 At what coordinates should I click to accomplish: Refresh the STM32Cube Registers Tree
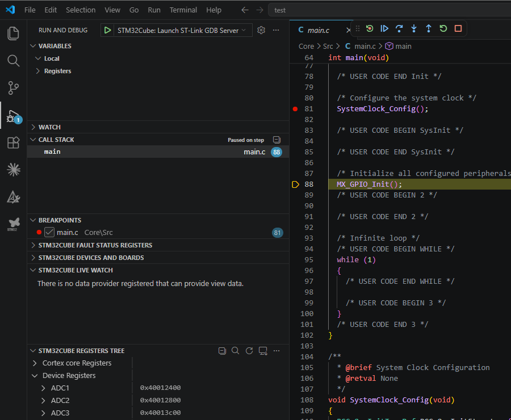(x=249, y=351)
